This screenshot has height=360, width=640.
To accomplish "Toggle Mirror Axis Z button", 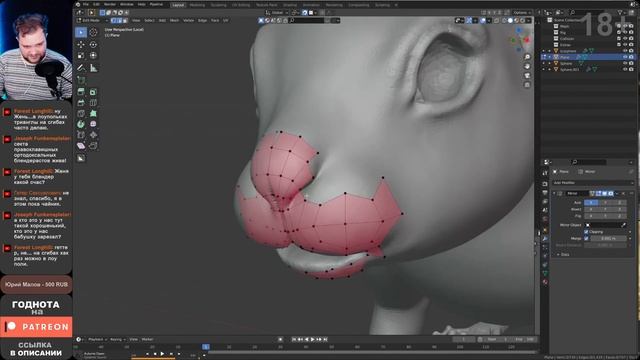I will 619,202.
